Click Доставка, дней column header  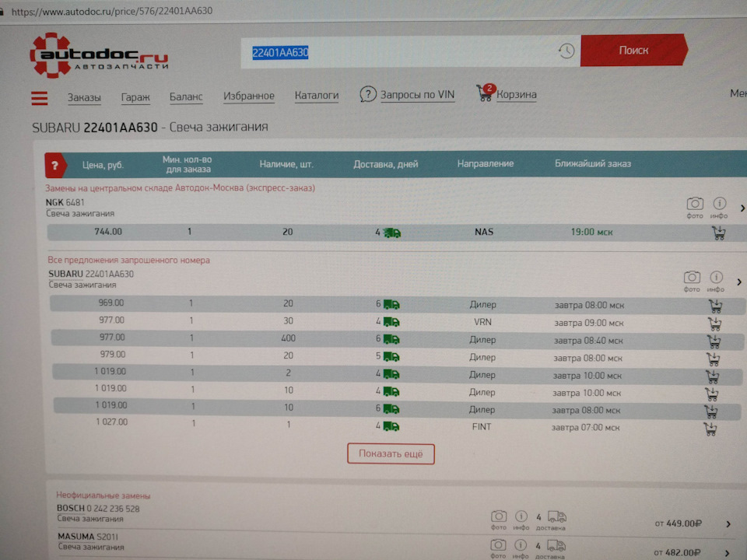click(x=385, y=164)
